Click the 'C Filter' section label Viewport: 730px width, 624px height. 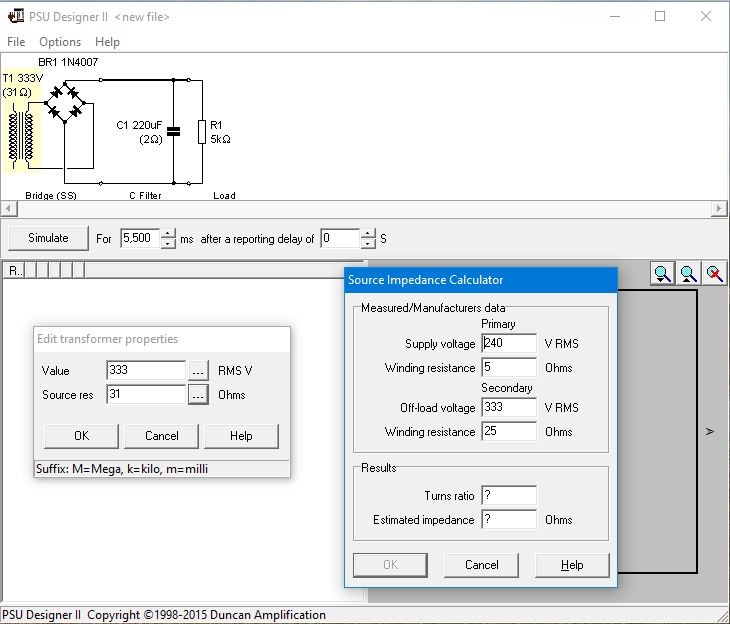click(x=145, y=196)
